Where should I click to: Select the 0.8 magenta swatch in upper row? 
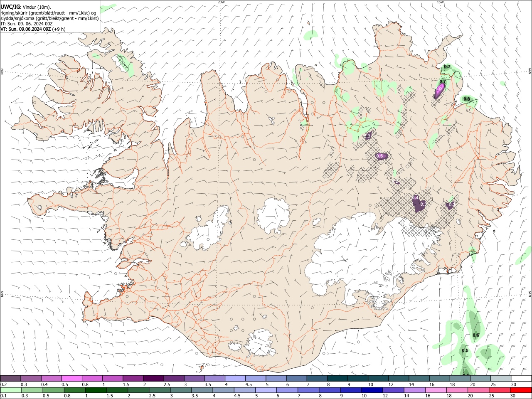pos(92,378)
